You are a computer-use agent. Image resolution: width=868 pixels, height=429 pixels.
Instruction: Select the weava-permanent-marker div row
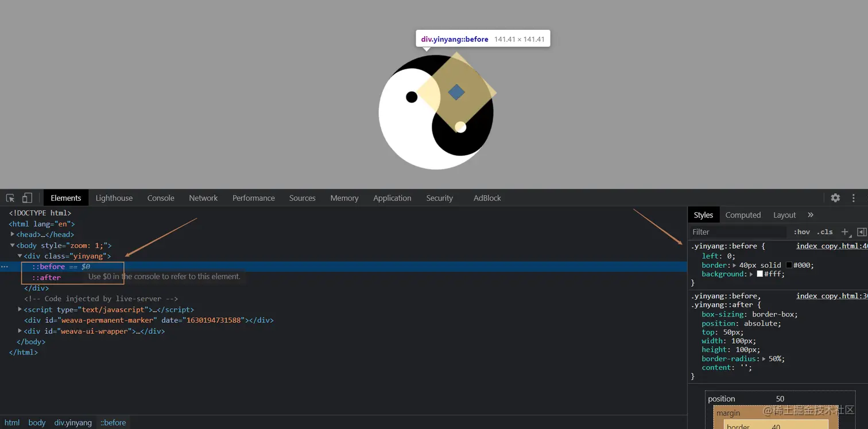pos(149,320)
